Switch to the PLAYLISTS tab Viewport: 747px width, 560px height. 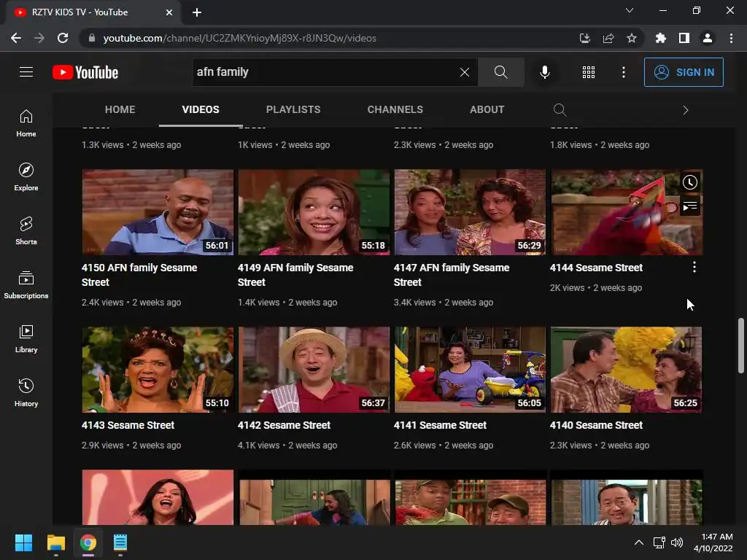[293, 109]
